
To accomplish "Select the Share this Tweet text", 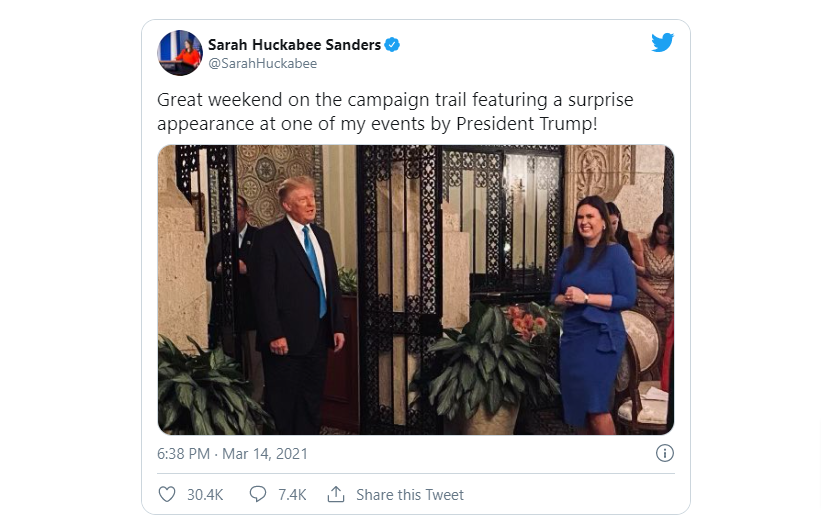I will (410, 495).
